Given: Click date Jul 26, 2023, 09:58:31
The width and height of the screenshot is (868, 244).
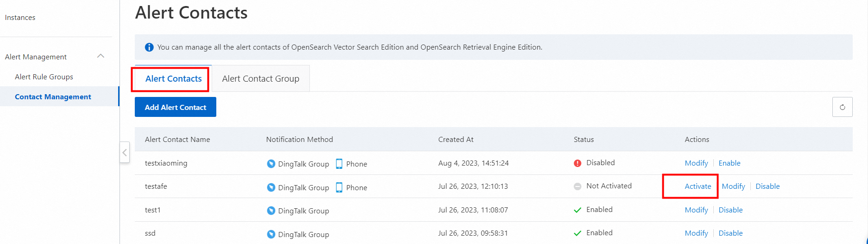Looking at the screenshot, I should pyautogui.click(x=473, y=233).
